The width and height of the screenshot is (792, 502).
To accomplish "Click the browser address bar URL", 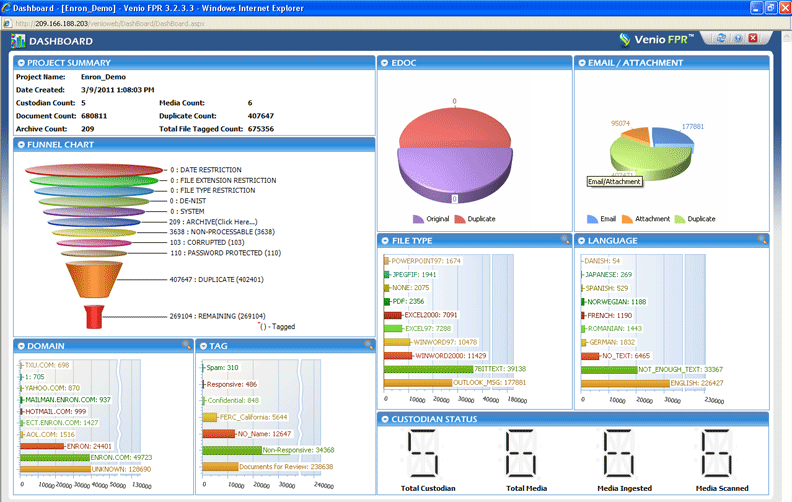I will (x=110, y=23).
